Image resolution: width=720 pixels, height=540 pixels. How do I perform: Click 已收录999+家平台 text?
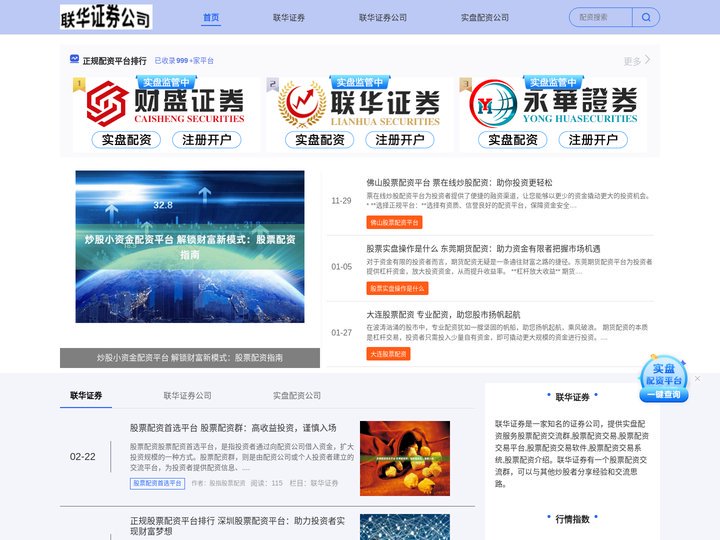point(184,61)
